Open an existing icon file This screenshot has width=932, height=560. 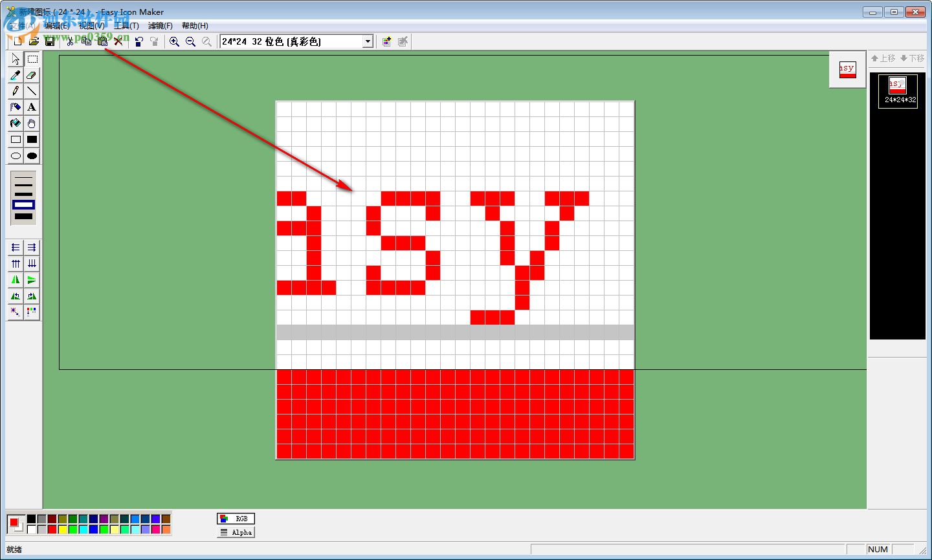pos(34,41)
